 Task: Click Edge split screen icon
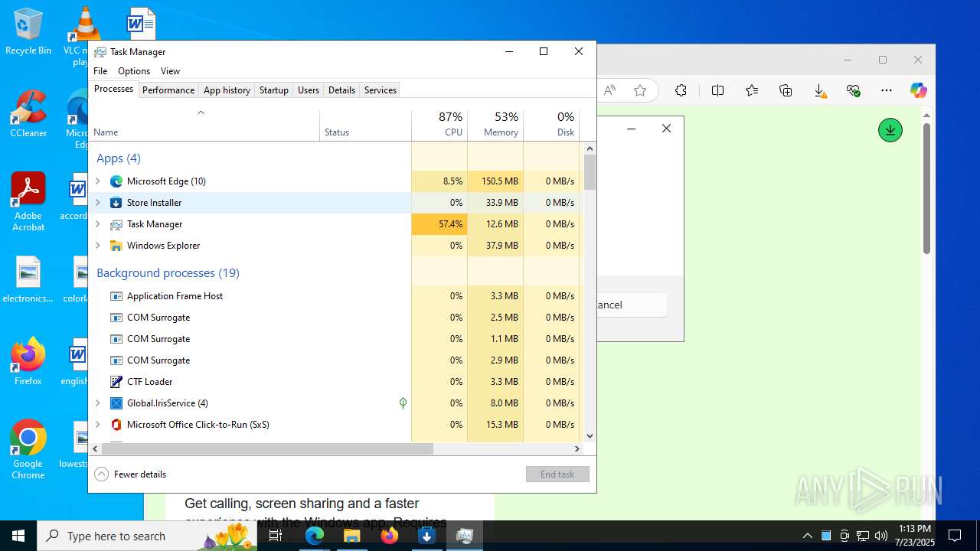[x=717, y=90]
